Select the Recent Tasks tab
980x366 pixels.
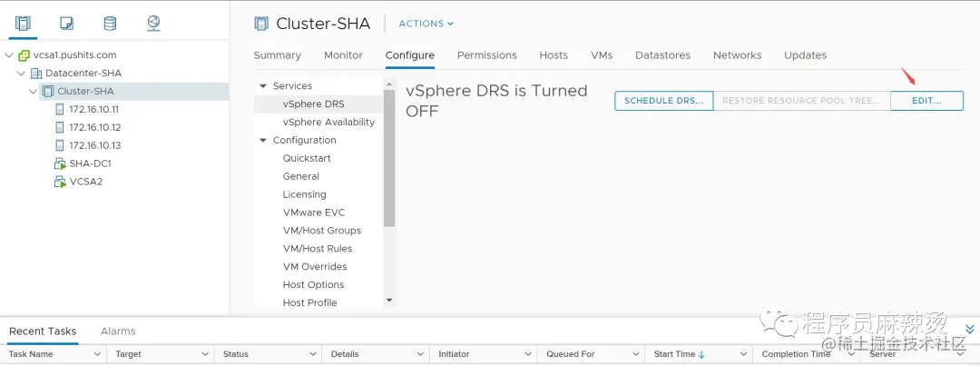[43, 331]
